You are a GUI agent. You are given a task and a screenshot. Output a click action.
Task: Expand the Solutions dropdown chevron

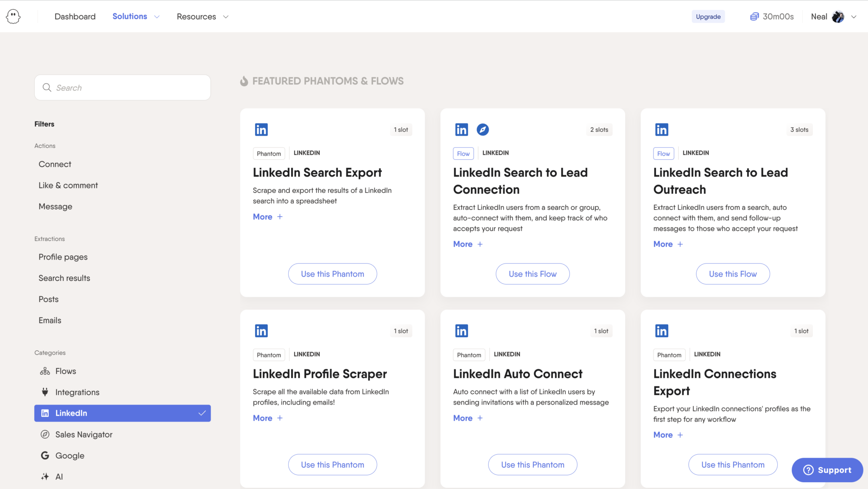pos(157,17)
